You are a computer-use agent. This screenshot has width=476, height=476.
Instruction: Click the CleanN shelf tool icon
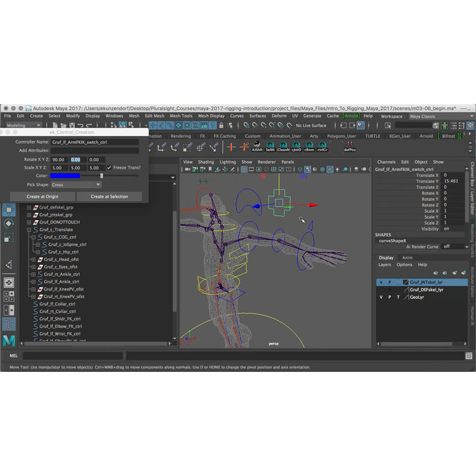pyautogui.click(x=282, y=147)
